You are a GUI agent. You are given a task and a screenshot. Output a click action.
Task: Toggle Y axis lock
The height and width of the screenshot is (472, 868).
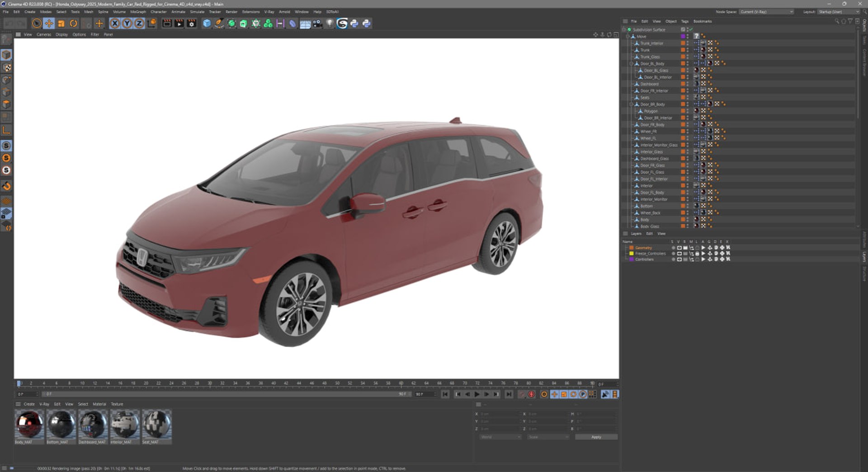[127, 24]
